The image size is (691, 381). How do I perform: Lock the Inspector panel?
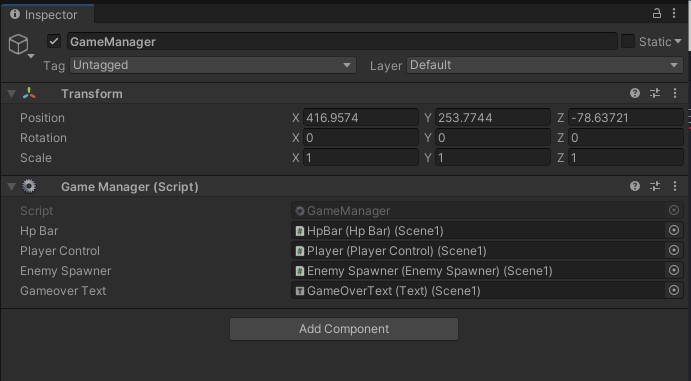657,14
